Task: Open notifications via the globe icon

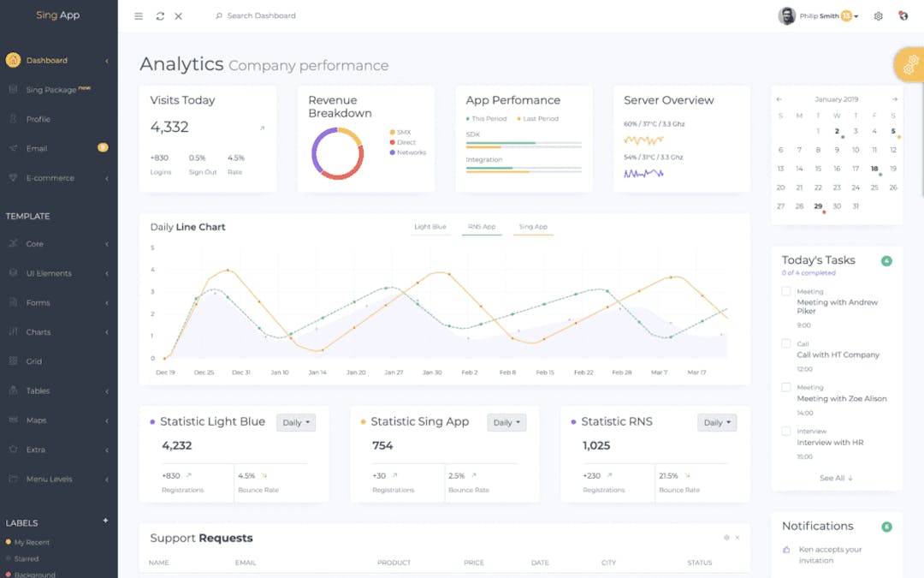Action: coord(903,15)
